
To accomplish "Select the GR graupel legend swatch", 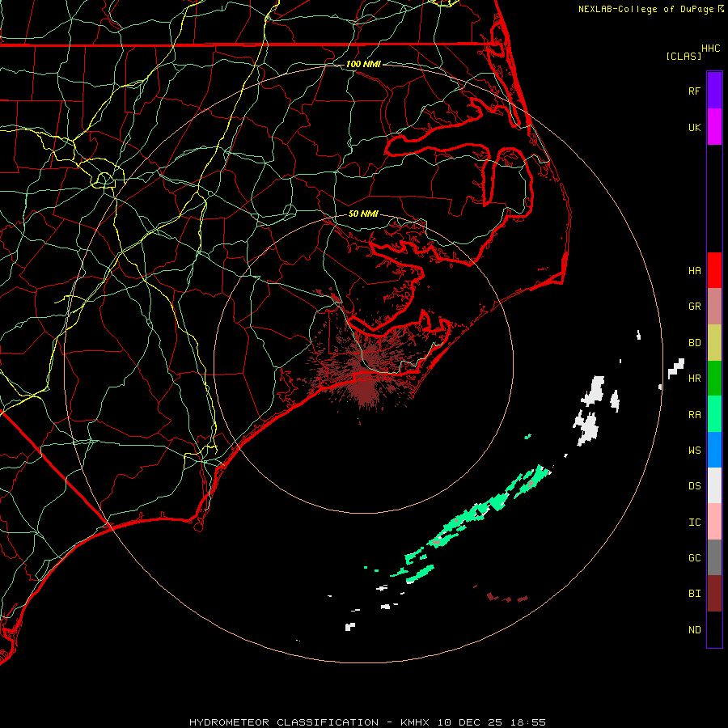I will pos(714,307).
